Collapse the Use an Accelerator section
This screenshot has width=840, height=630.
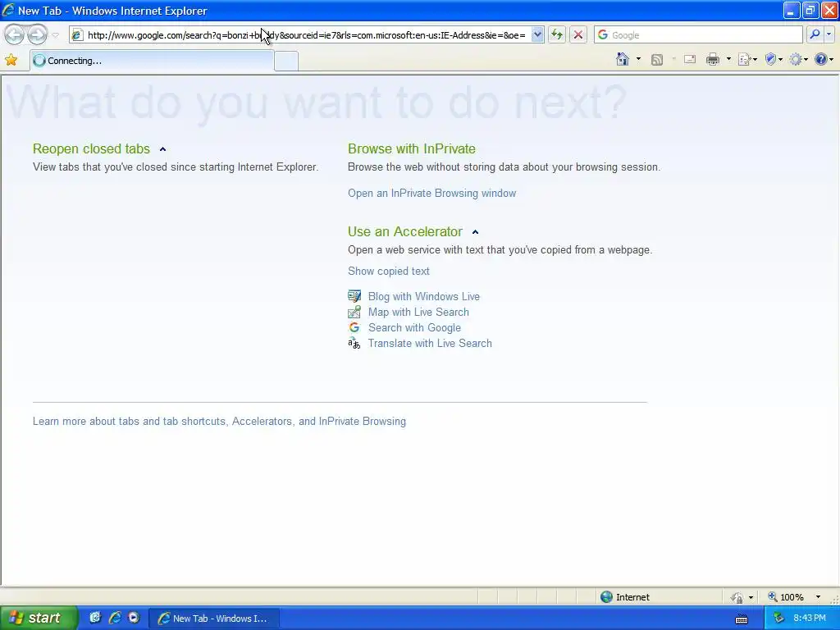[x=475, y=232]
